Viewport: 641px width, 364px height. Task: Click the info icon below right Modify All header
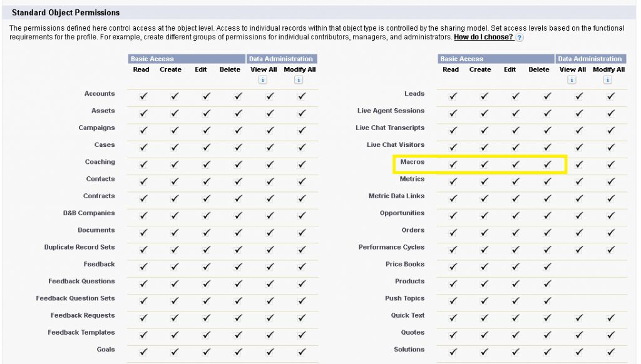pyautogui.click(x=608, y=79)
